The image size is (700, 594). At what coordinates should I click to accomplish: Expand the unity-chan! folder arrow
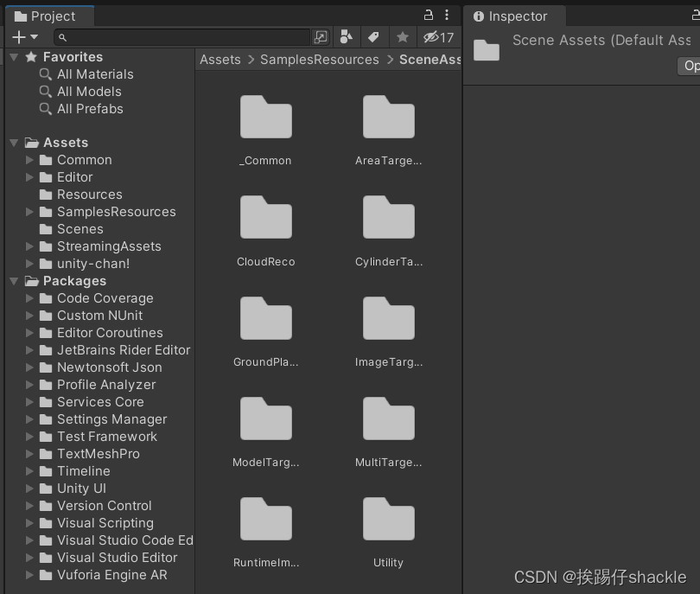[x=29, y=264]
